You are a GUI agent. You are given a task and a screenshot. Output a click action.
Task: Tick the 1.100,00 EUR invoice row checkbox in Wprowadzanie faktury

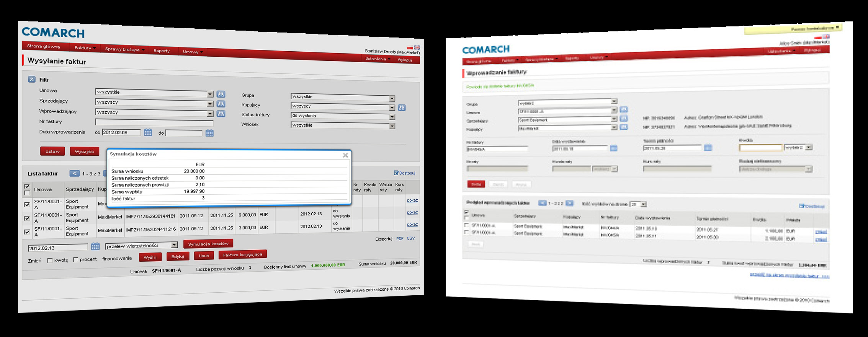[x=466, y=225]
